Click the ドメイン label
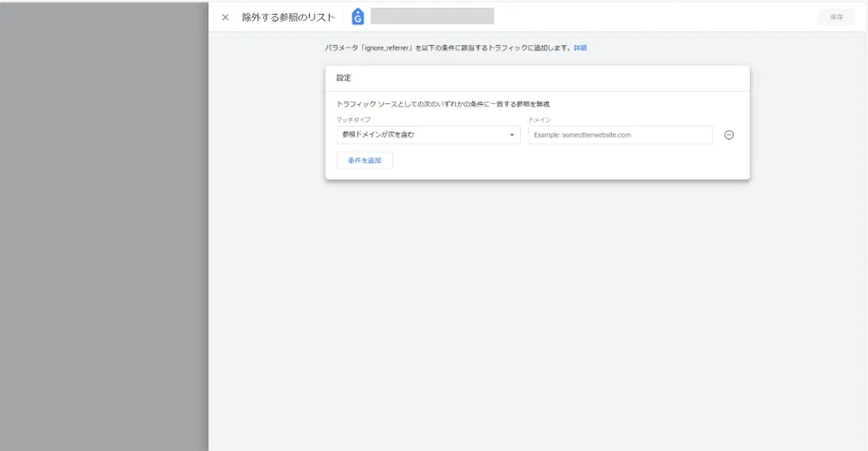This screenshot has width=868, height=451. (540, 120)
